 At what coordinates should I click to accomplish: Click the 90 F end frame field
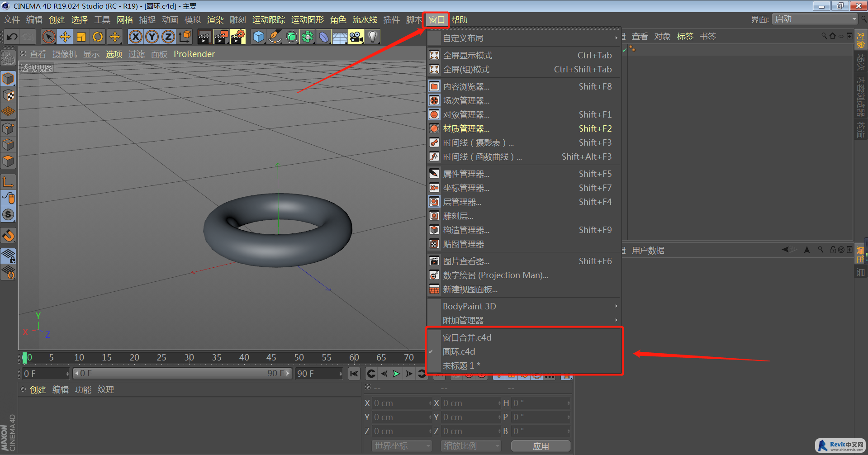(319, 374)
